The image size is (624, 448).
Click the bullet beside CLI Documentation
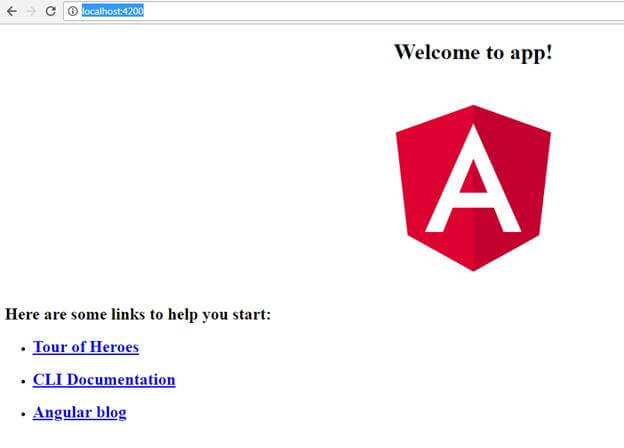click(x=23, y=382)
